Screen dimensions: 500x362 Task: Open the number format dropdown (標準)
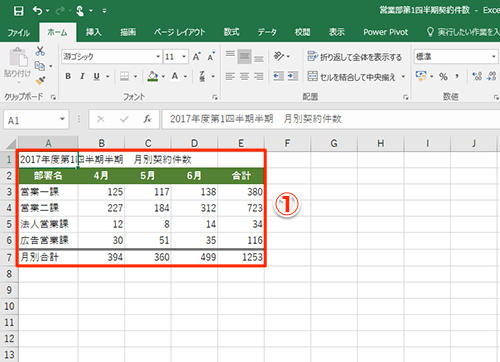pos(494,57)
